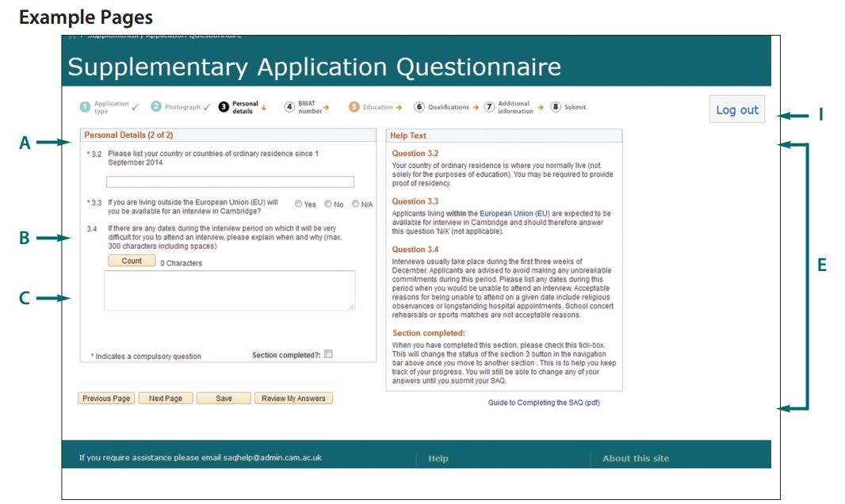
Task: Click the Count characters button
Action: pyautogui.click(x=132, y=261)
